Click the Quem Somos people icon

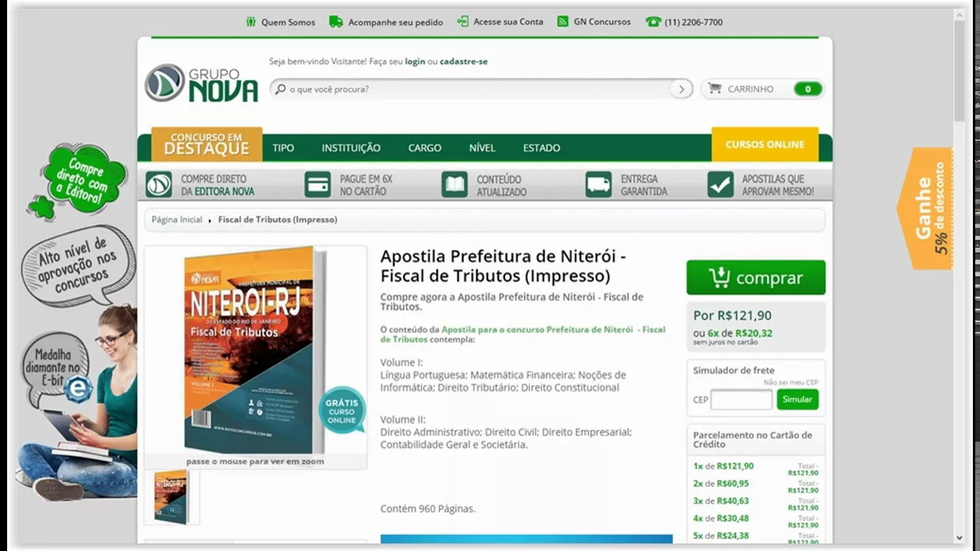point(251,22)
